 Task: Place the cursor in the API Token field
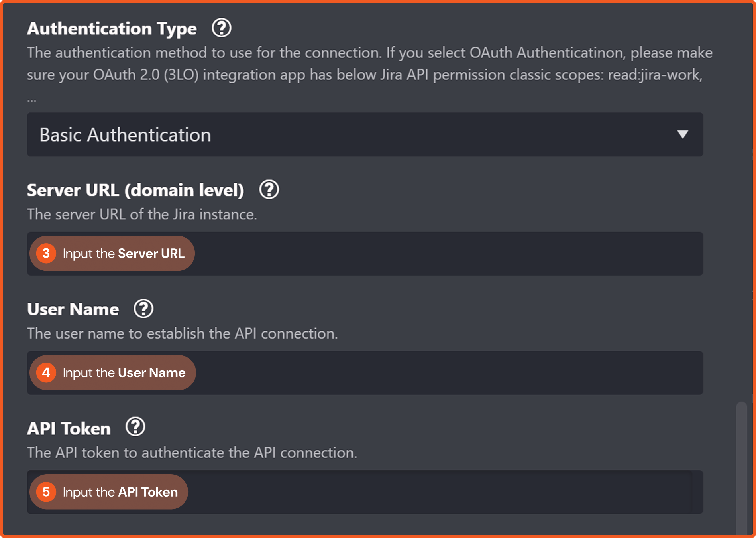click(438, 492)
